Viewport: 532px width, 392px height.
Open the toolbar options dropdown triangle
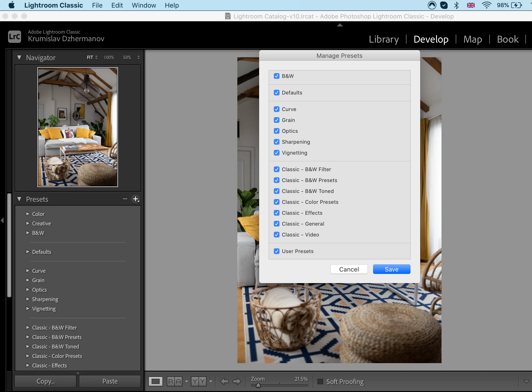(x=526, y=381)
